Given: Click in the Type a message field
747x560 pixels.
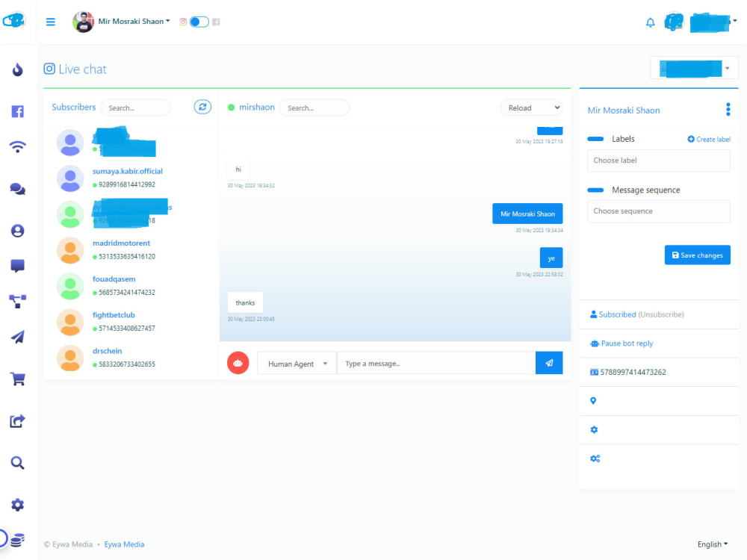Looking at the screenshot, I should click(436, 364).
